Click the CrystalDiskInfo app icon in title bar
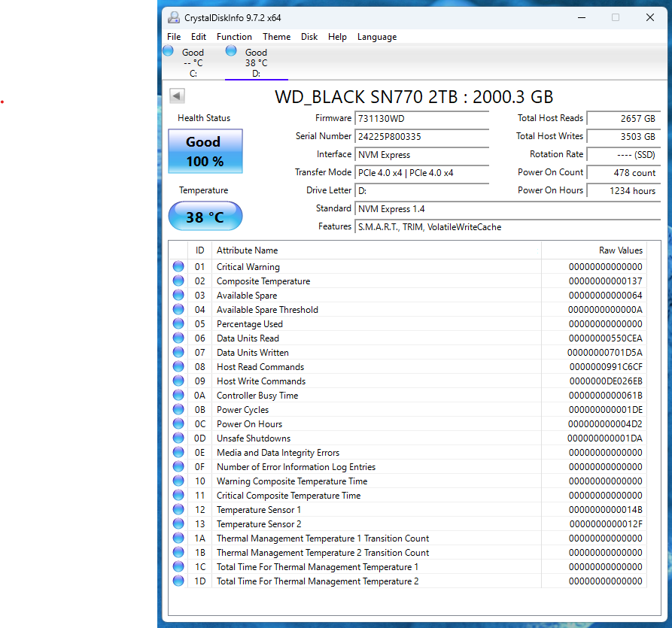The image size is (672, 628). [x=174, y=17]
